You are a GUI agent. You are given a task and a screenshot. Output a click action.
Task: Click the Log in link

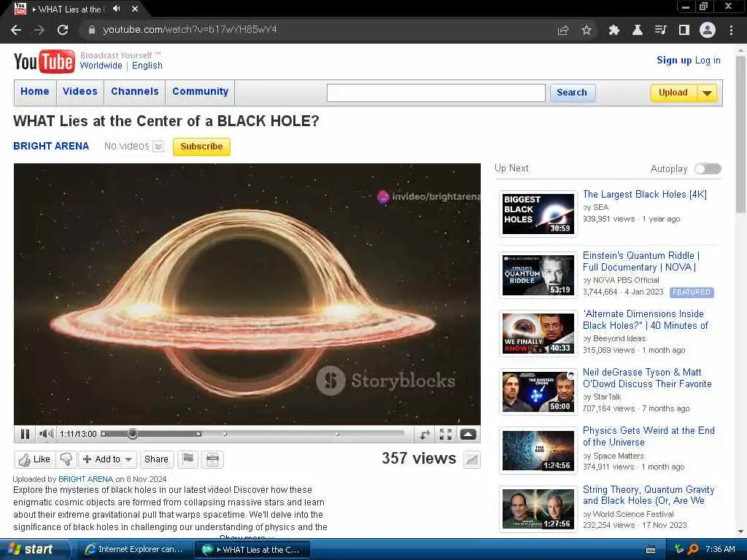click(x=708, y=60)
